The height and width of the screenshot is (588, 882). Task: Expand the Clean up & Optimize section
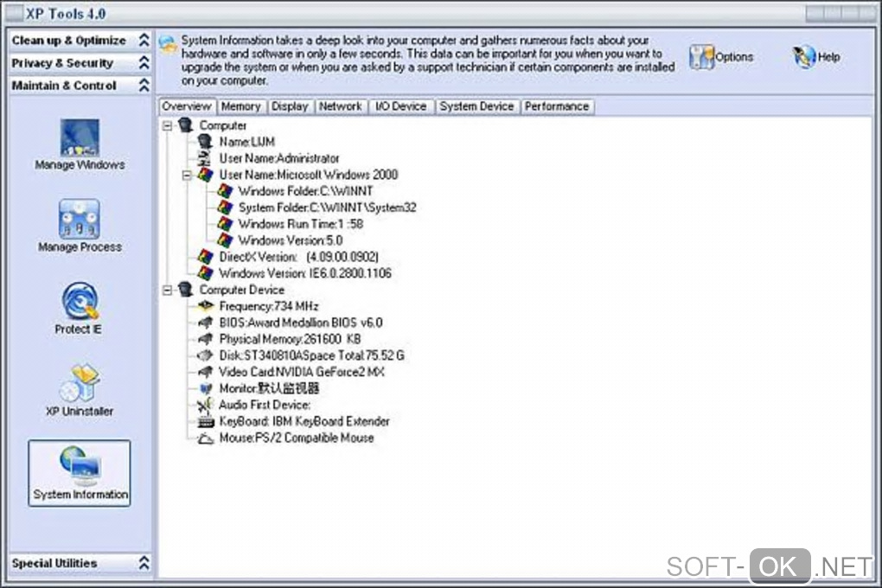tap(144, 40)
